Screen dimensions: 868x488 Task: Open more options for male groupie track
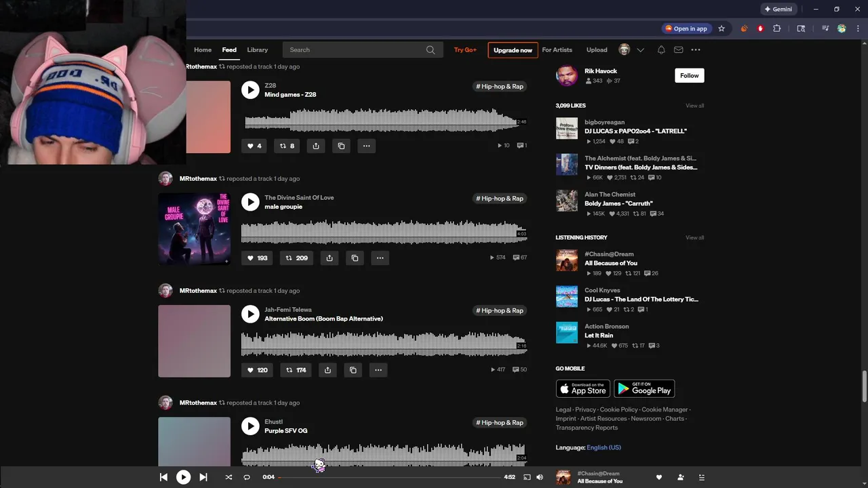380,258
